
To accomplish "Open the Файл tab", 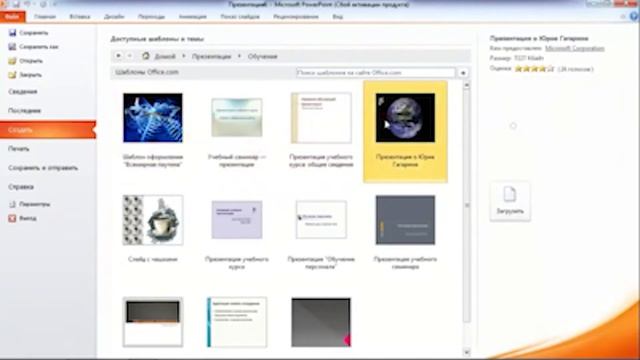I will [12, 17].
